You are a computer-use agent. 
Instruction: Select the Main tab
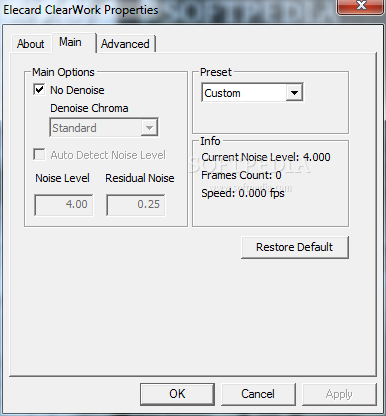point(73,42)
